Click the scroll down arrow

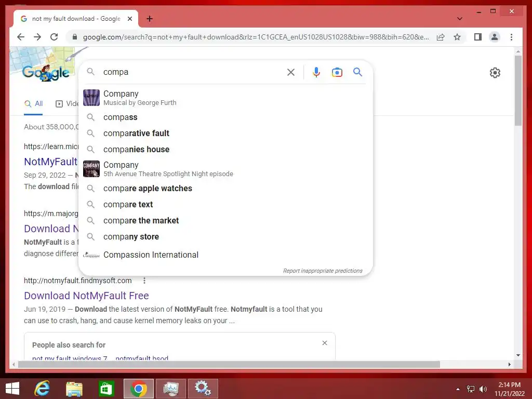click(x=518, y=355)
